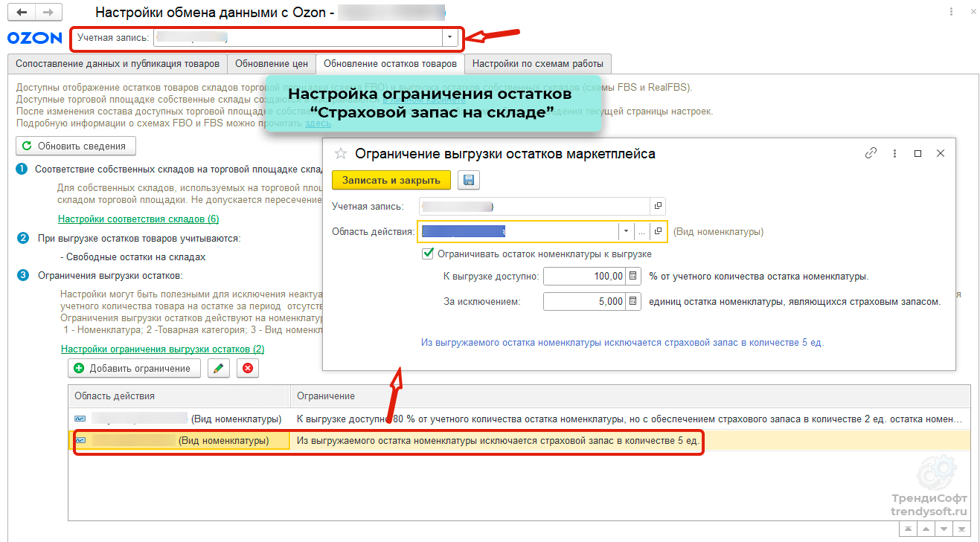
Task: Select Обновление остатков товаров tab
Action: pyautogui.click(x=390, y=64)
